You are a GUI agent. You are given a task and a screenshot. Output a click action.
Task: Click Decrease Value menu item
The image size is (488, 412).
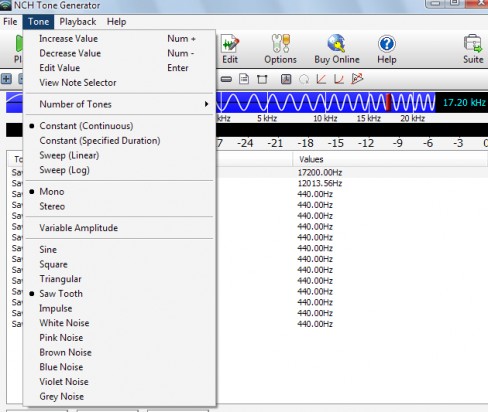[119, 53]
